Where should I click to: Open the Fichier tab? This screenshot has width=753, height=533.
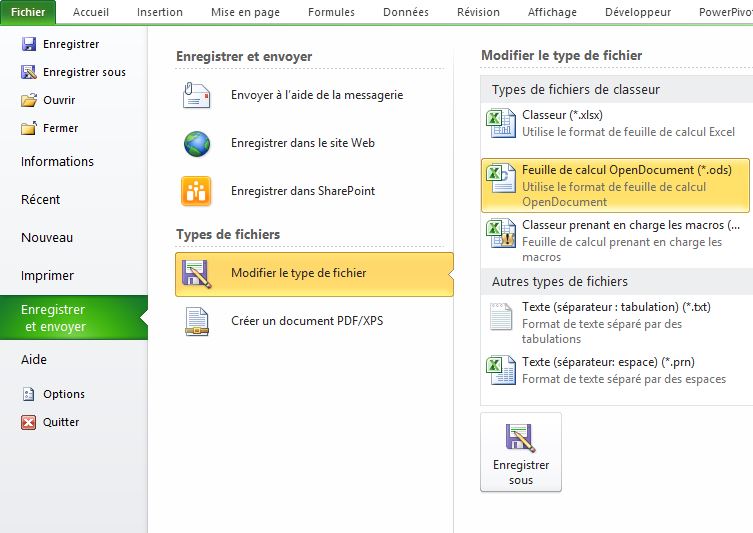point(28,12)
